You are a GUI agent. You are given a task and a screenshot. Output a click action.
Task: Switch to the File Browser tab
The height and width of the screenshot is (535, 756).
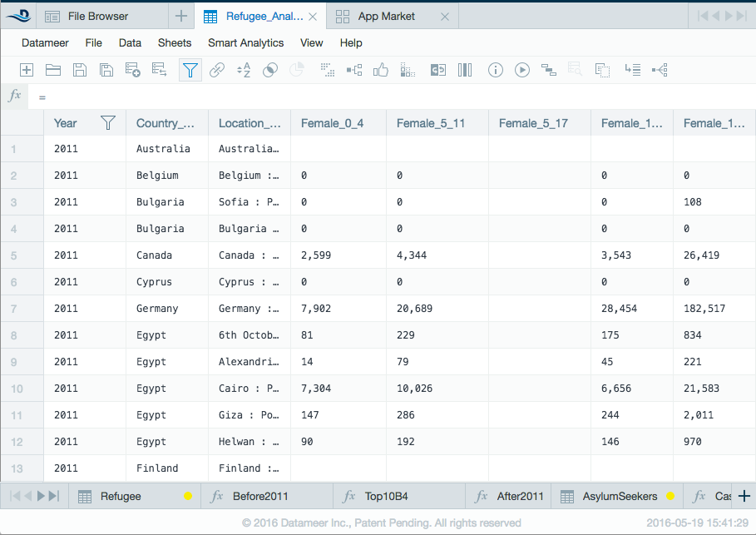pyautogui.click(x=102, y=17)
